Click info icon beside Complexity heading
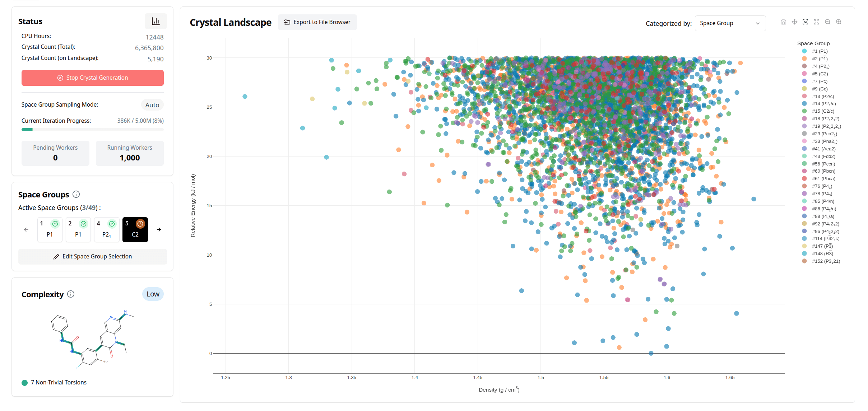 tap(71, 294)
